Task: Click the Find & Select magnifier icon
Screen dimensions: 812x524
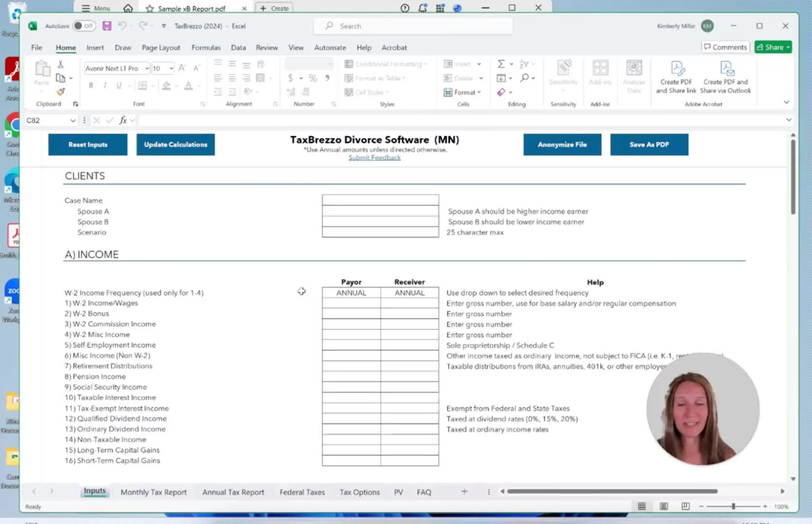Action: point(524,78)
